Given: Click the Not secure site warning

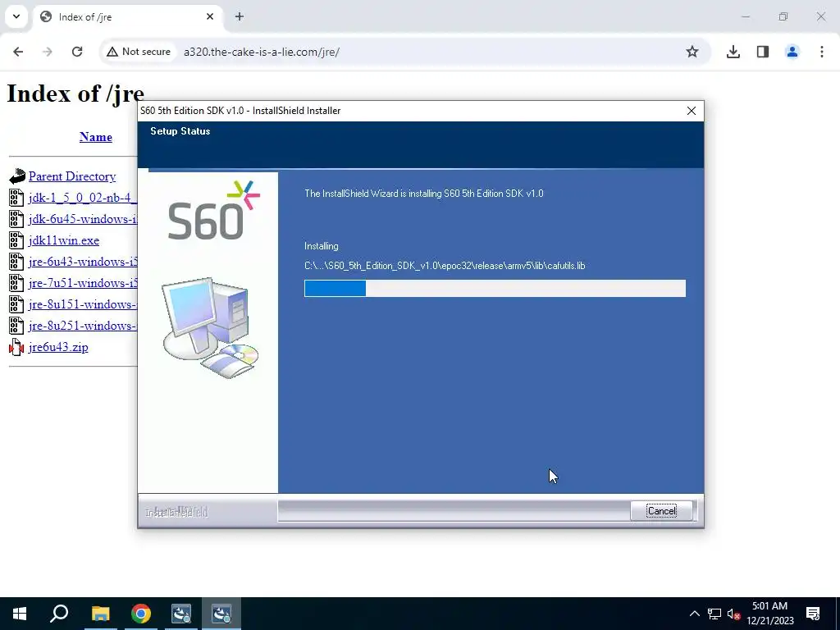Looking at the screenshot, I should pyautogui.click(x=139, y=52).
